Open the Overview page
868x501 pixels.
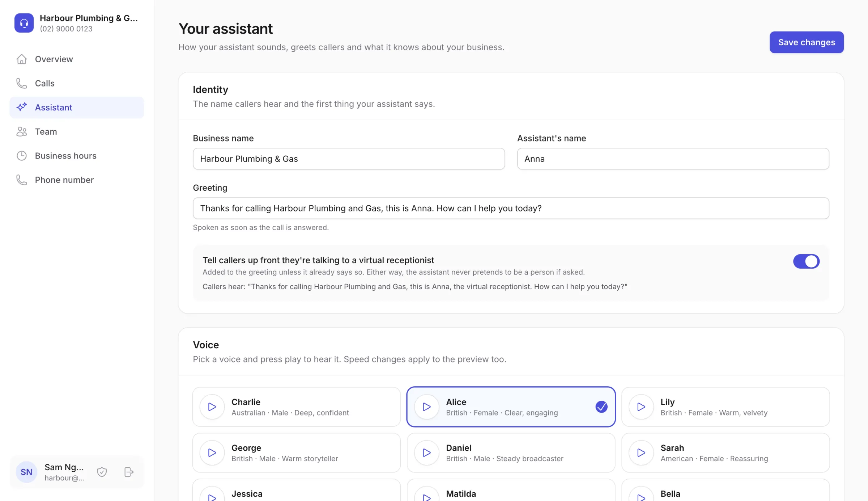coord(77,59)
